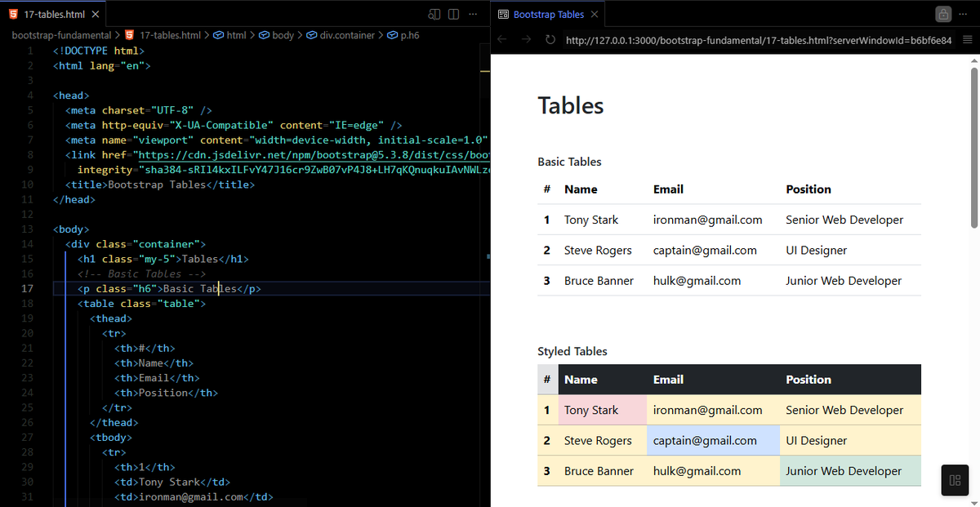Click 'UI Designer' in the Styled table
Viewport: 980px width, 507px height.
[x=817, y=440]
